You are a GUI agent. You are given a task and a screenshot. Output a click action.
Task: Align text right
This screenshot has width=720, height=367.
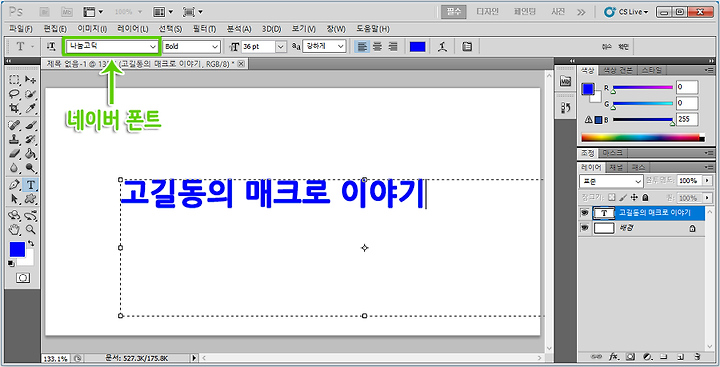(393, 46)
